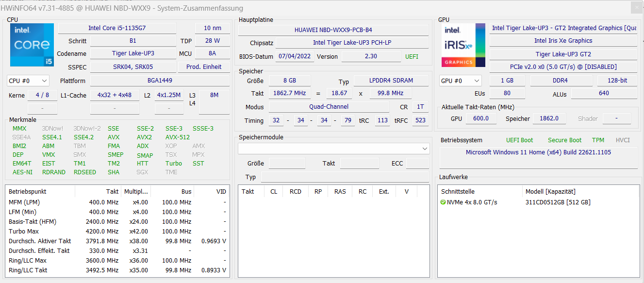Open the GPU #0 selector dropdown

coord(460,81)
